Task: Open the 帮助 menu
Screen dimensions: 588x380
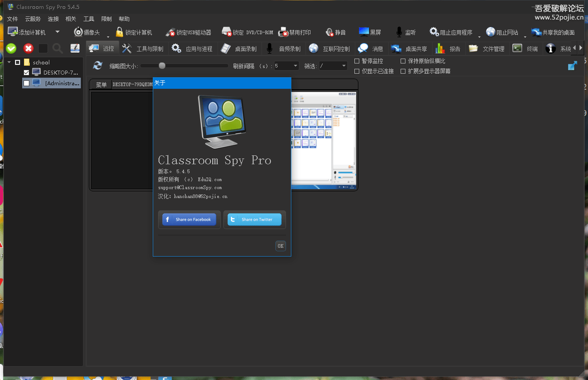Action: 124,19
